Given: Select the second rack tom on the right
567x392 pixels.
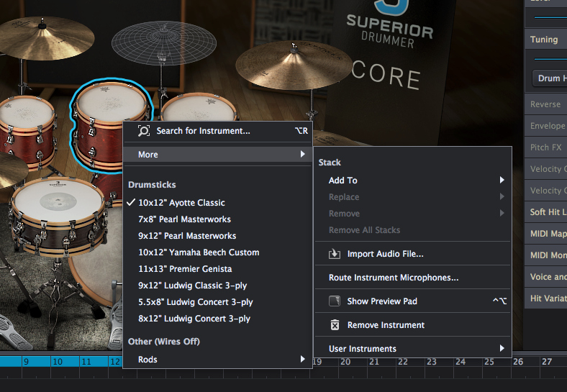Looking at the screenshot, I should pos(198,107).
